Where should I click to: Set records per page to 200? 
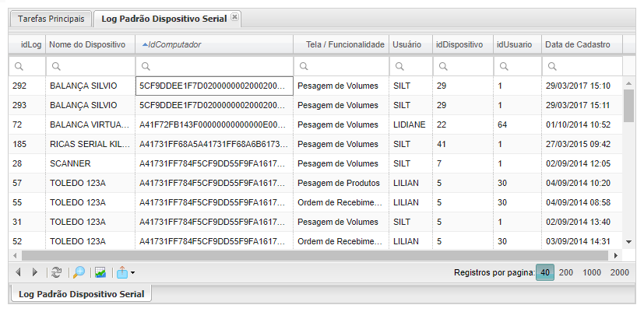566,272
